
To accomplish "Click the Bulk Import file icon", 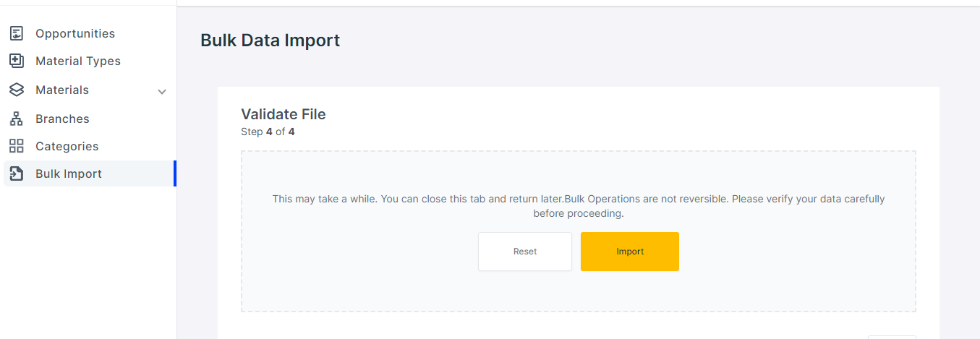I will (x=16, y=173).
